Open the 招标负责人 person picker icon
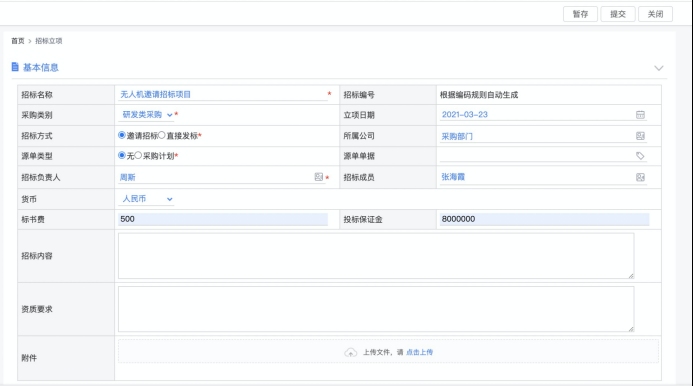The width and height of the screenshot is (693, 386). coord(319,177)
